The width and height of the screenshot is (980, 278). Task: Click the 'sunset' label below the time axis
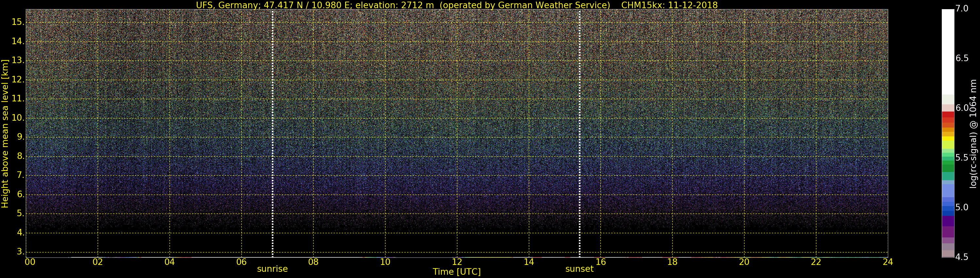(x=580, y=269)
